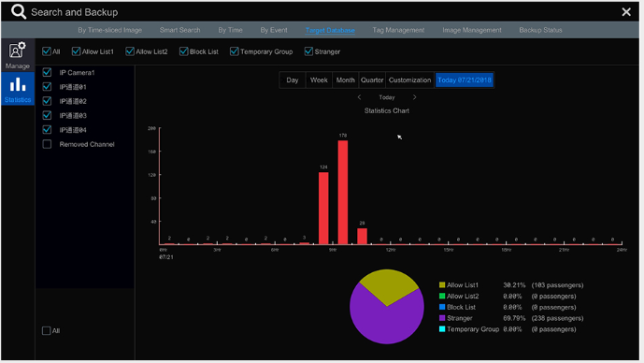Open the By Event tab
This screenshot has width=644, height=363.
[274, 30]
